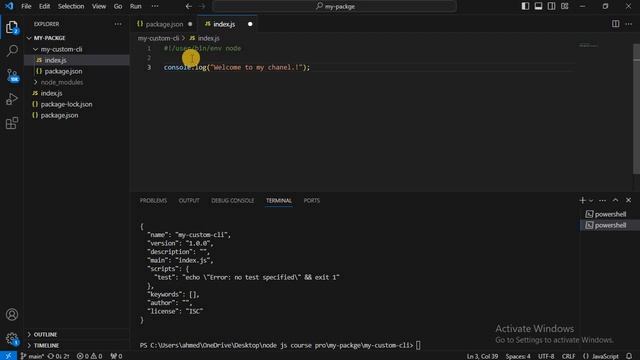The width and height of the screenshot is (640, 360).
Task: Open the Run menu
Action: click(136, 6)
